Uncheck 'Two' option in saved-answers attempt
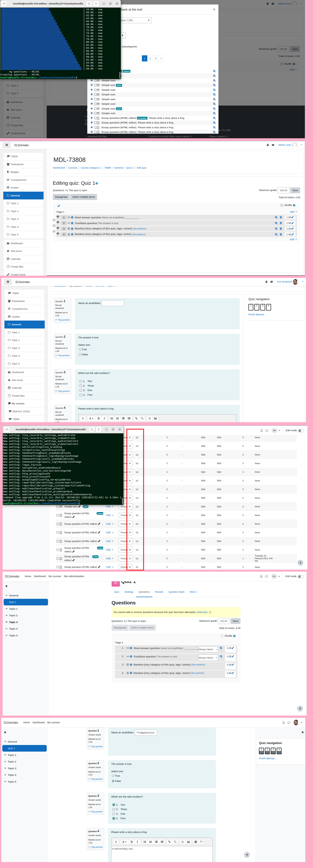This screenshot has height=868, width=313. coord(113,805)
